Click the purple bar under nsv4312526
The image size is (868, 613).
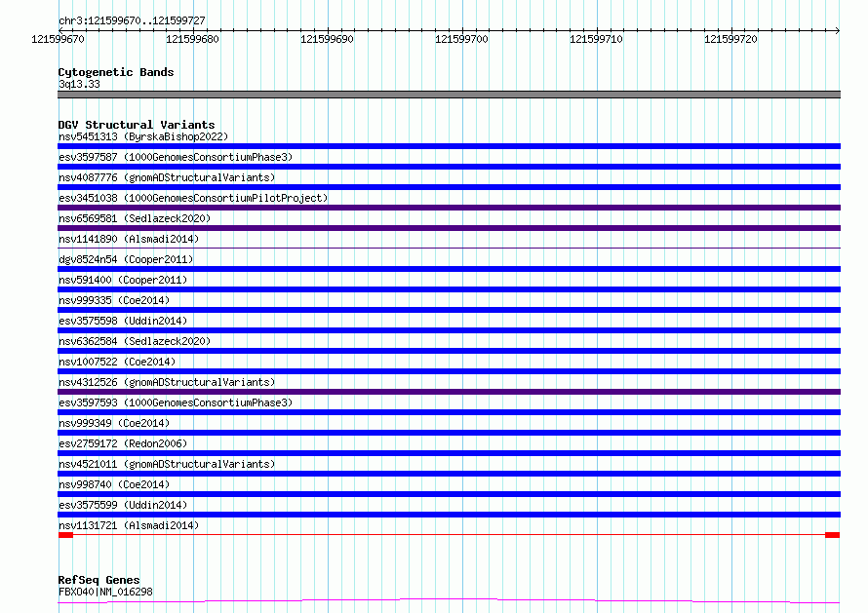click(x=449, y=392)
